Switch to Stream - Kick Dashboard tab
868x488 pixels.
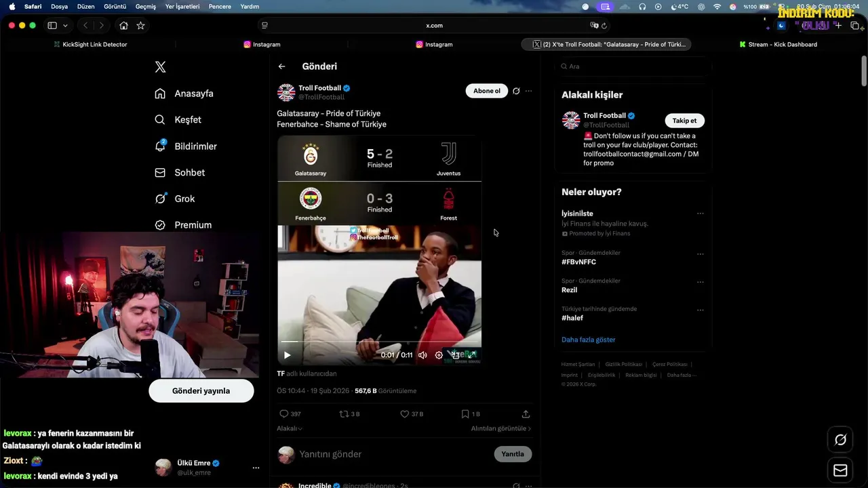(777, 44)
